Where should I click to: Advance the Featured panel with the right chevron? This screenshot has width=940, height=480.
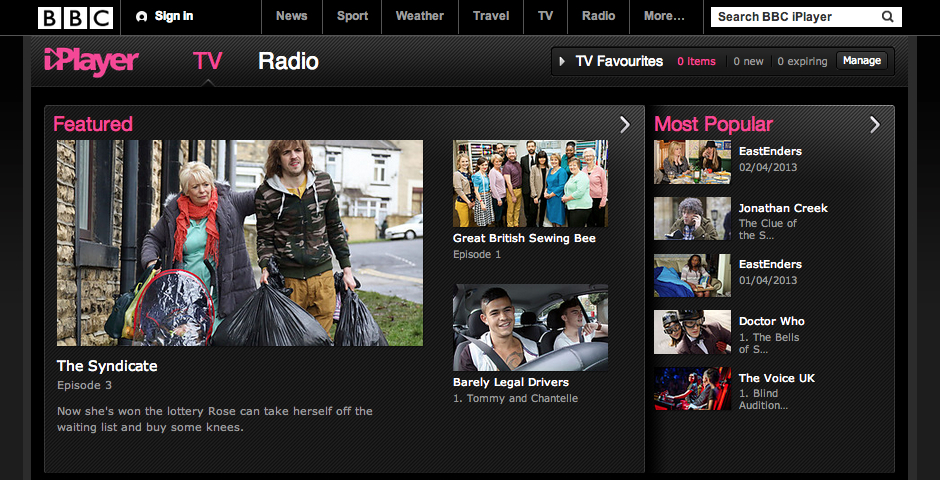tap(625, 125)
